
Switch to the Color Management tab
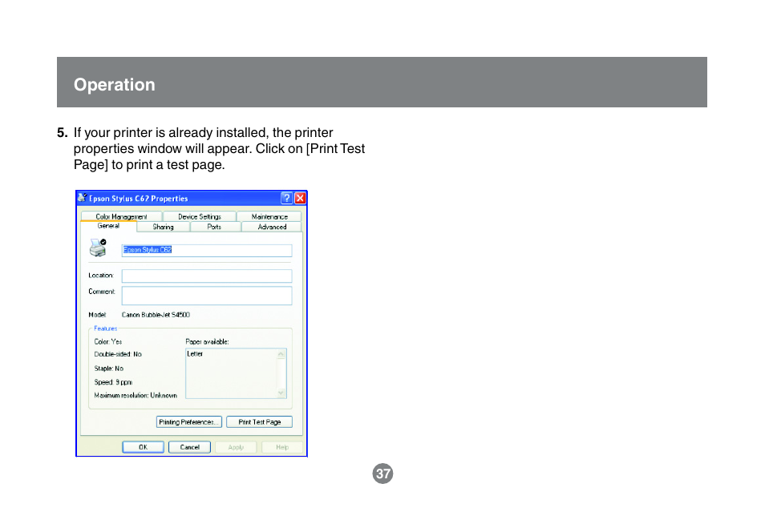pyautogui.click(x=121, y=216)
